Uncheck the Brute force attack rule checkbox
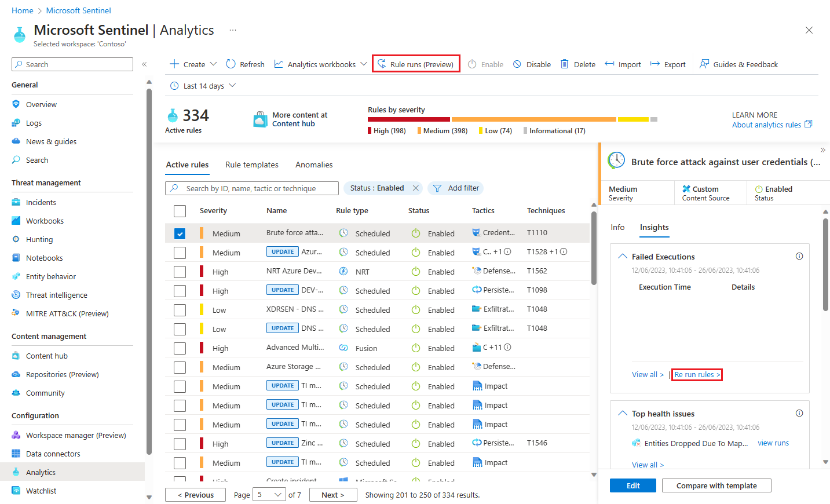830x504 pixels. point(180,233)
